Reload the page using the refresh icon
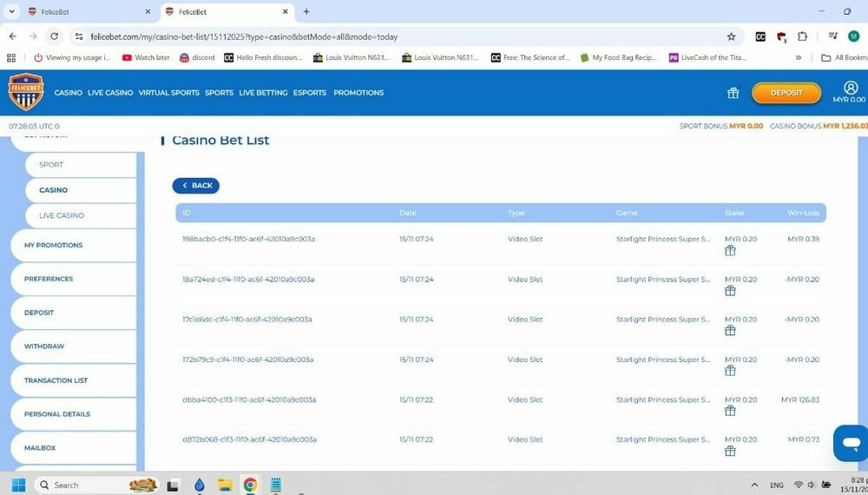 pyautogui.click(x=55, y=36)
